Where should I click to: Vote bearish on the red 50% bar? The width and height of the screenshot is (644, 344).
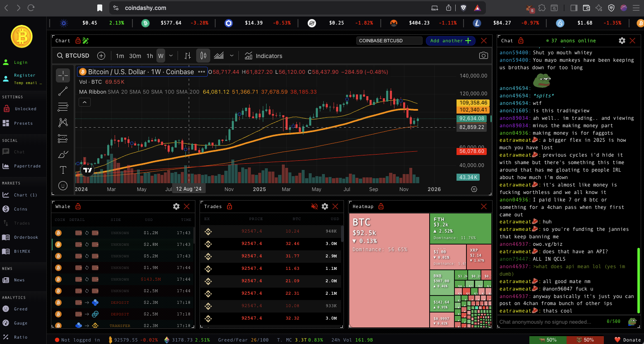(x=585, y=340)
